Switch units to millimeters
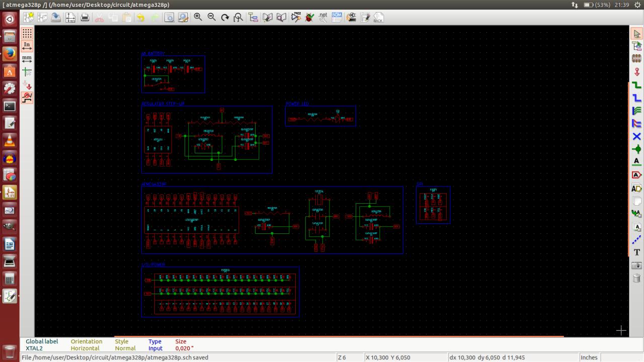644x362 pixels. click(27, 59)
